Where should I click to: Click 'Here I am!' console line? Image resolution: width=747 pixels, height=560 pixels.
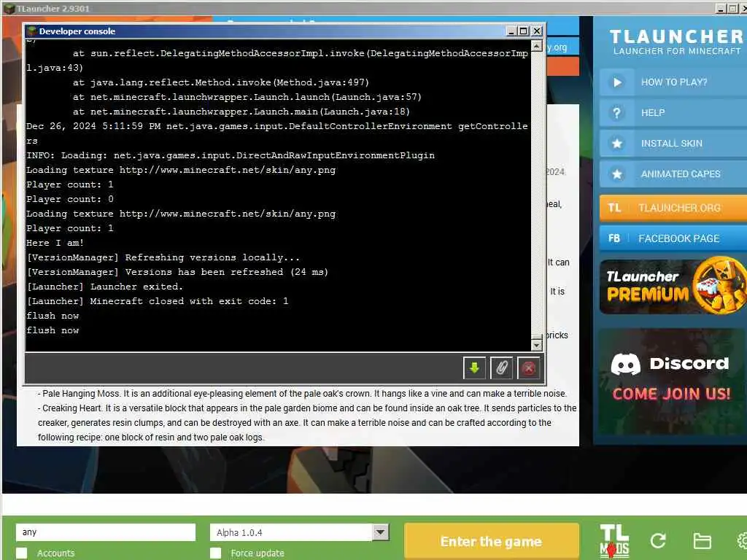(55, 243)
